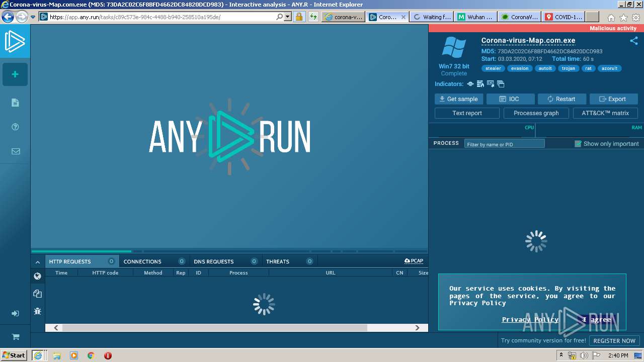Image resolution: width=644 pixels, height=362 pixels.
Task: Click the sign-in arrow icon in sidebar
Action: coord(15,313)
